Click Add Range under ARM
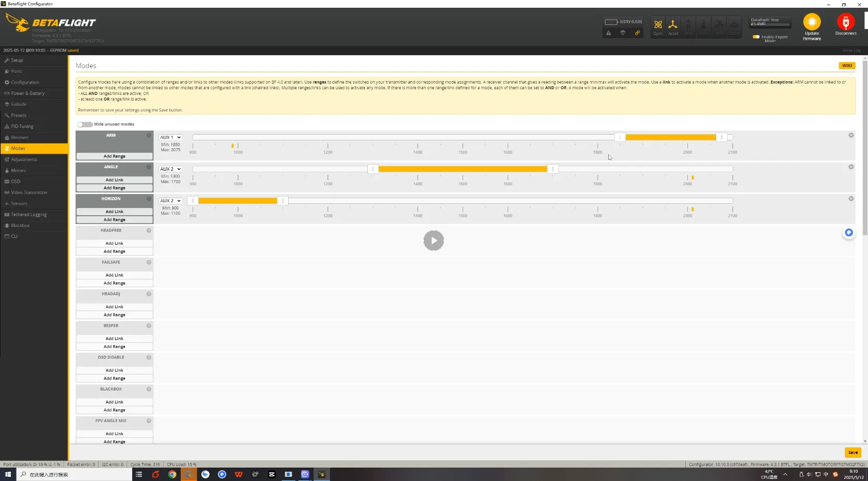The height and width of the screenshot is (481, 868). point(115,156)
